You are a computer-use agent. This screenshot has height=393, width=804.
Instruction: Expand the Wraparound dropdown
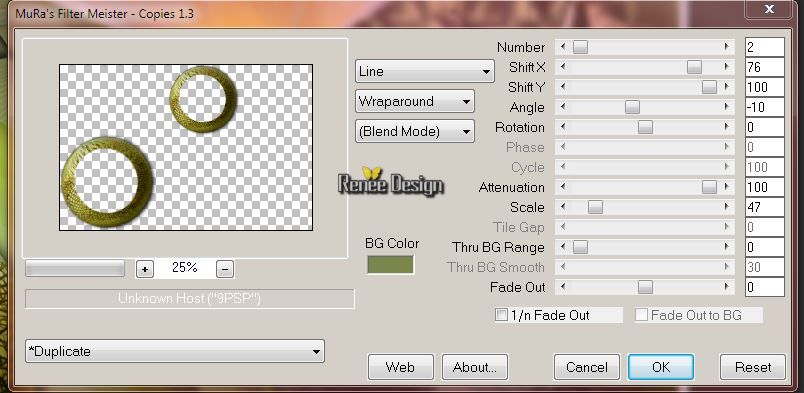click(415, 101)
